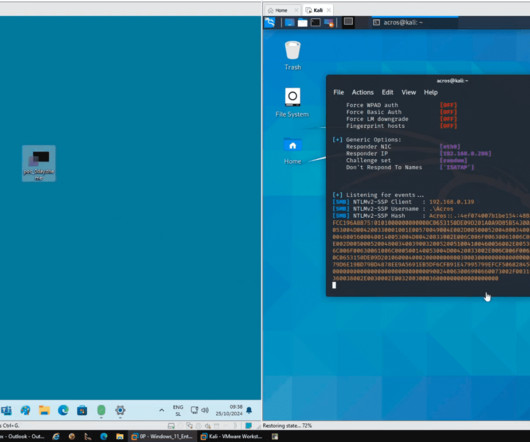The height and width of the screenshot is (442, 530).
Task: Open Home folder icon on Kali desktop
Action: 293,151
